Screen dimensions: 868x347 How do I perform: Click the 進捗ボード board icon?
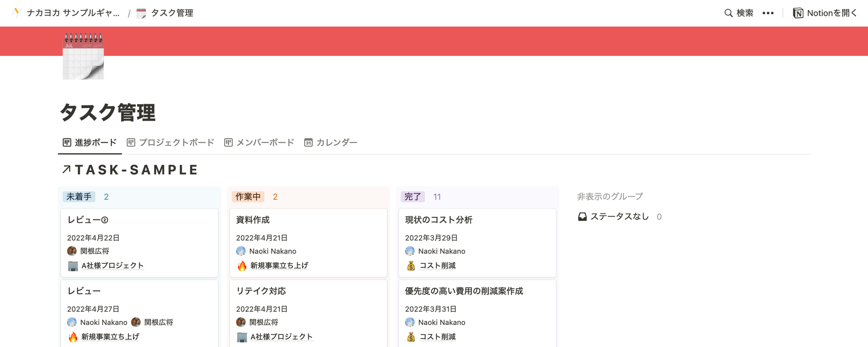click(67, 142)
